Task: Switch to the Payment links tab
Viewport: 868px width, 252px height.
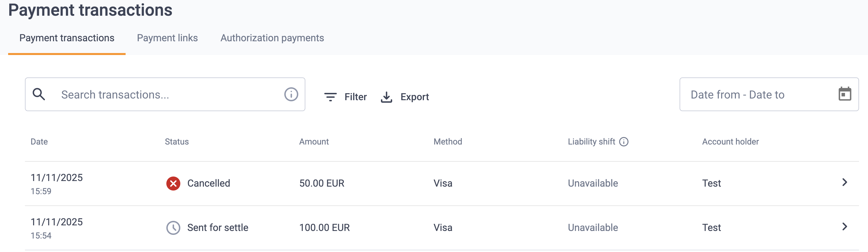Action: click(x=167, y=38)
